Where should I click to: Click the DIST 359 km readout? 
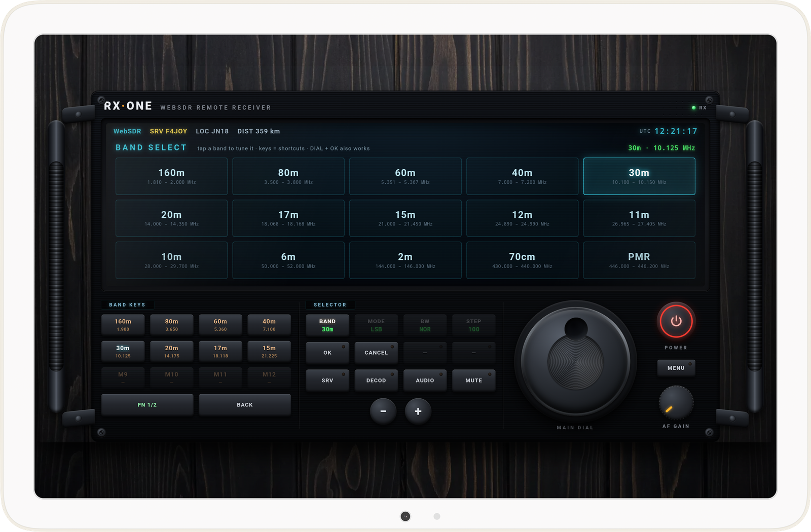point(259,131)
